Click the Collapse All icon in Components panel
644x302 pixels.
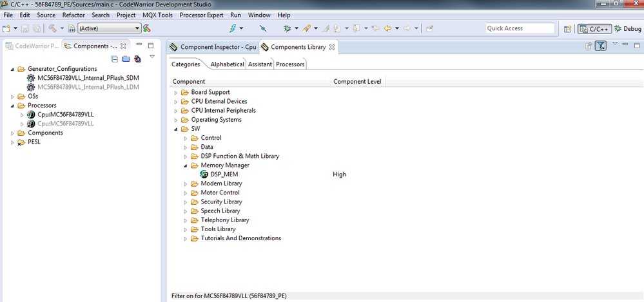(x=115, y=59)
